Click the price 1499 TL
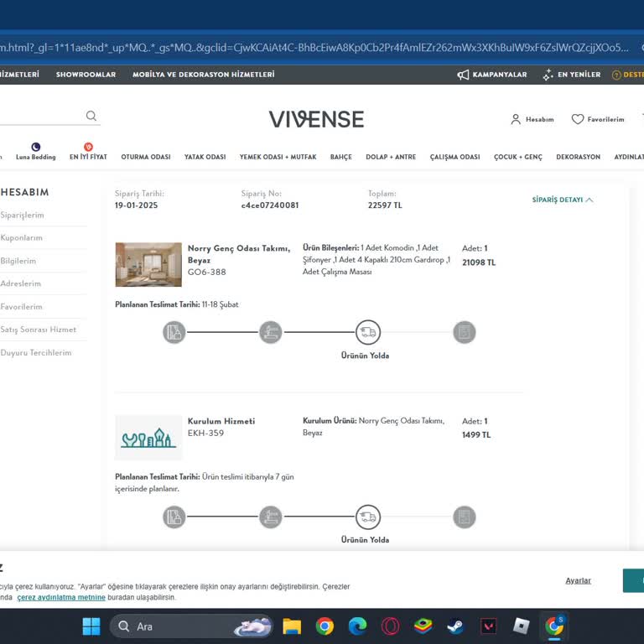Image resolution: width=644 pixels, height=644 pixels. tap(476, 435)
